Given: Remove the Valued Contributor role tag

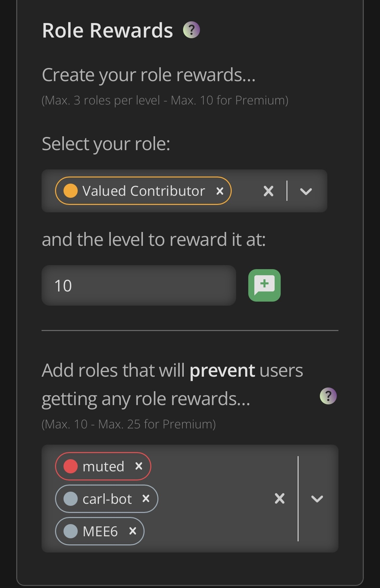Looking at the screenshot, I should (220, 191).
